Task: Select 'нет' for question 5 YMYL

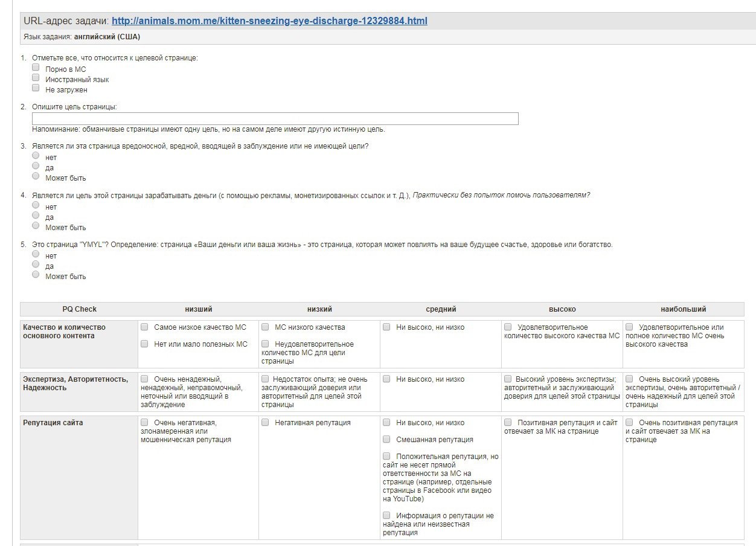Action: [x=36, y=254]
